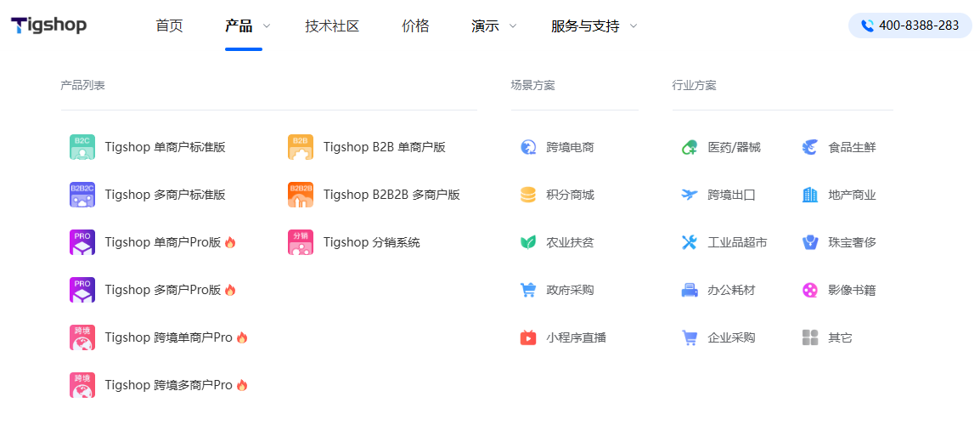Click the 跨境 icon beside 跨境单商户Pro
The width and height of the screenshot is (980, 442).
point(82,337)
